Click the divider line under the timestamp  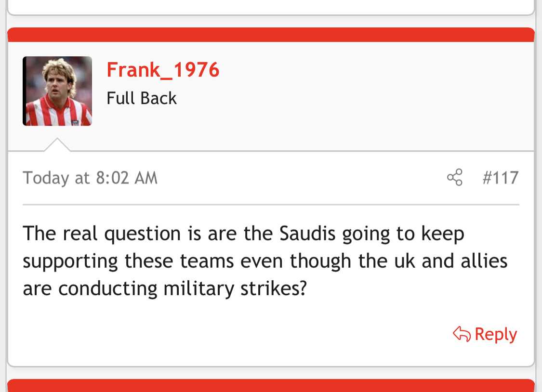coord(271,205)
